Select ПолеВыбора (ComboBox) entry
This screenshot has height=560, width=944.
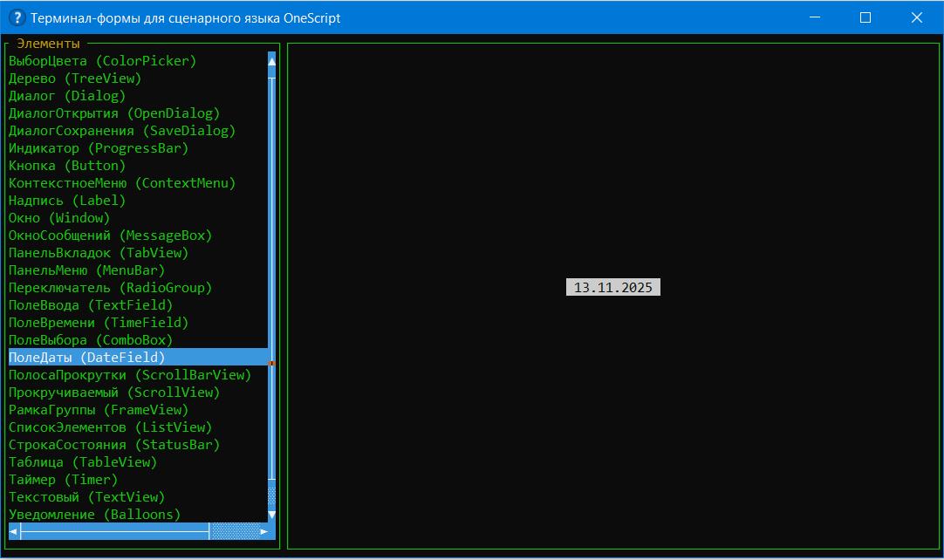point(91,340)
